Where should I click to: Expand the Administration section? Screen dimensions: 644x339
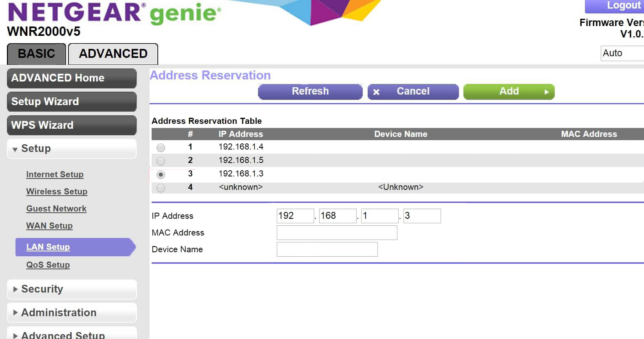(72, 313)
